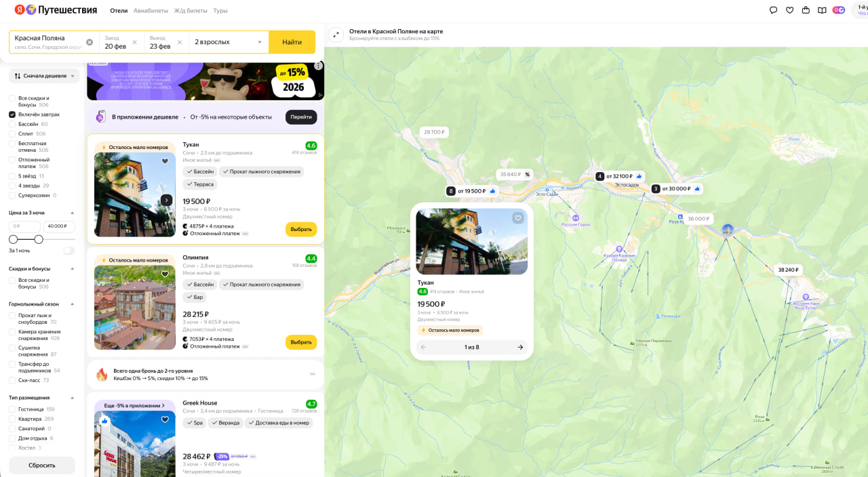Favorite Тукан in the map popup card

pos(518,218)
